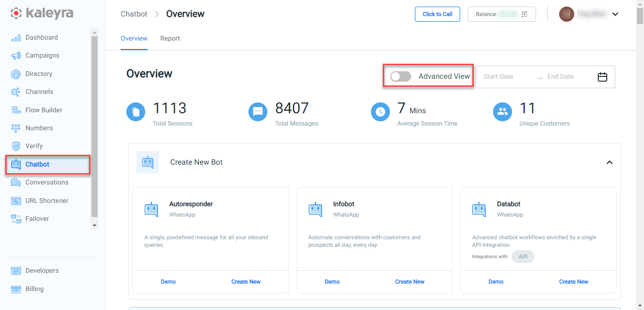This screenshot has width=644, height=310.
Task: Click the Unique Customers label
Action: point(545,124)
